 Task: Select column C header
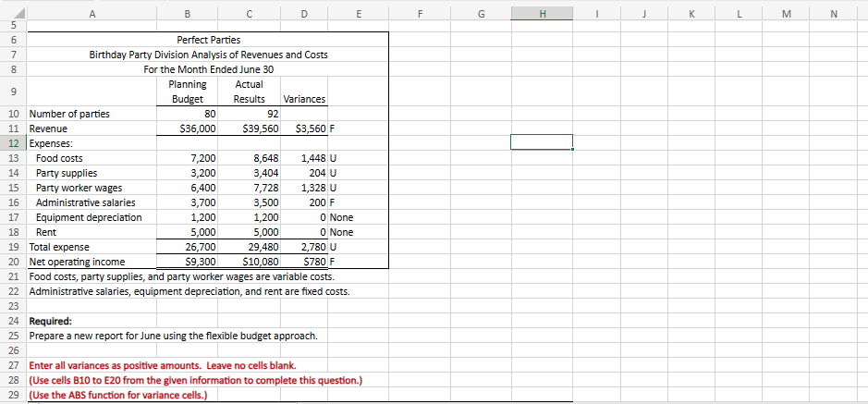point(250,13)
